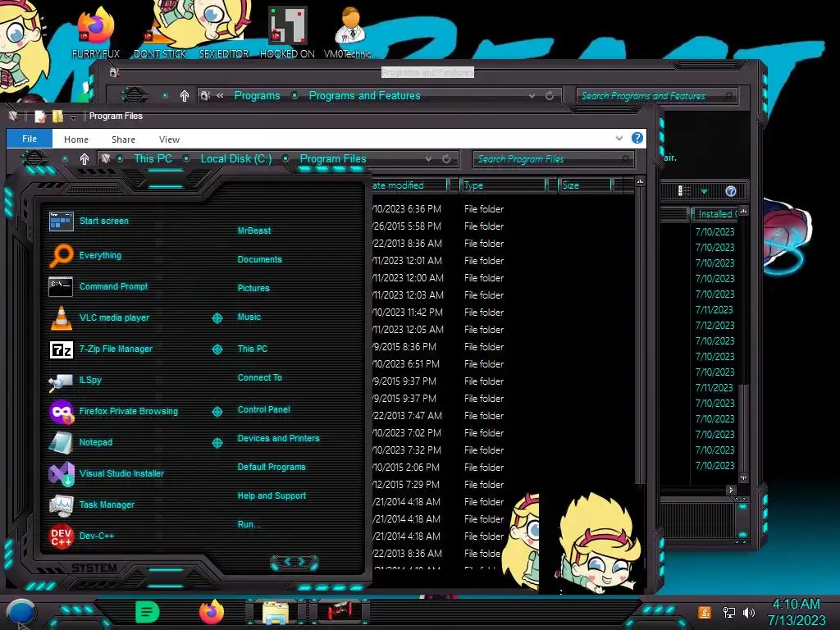Click the network tray icon
Image resolution: width=840 pixels, height=630 pixels.
click(729, 612)
